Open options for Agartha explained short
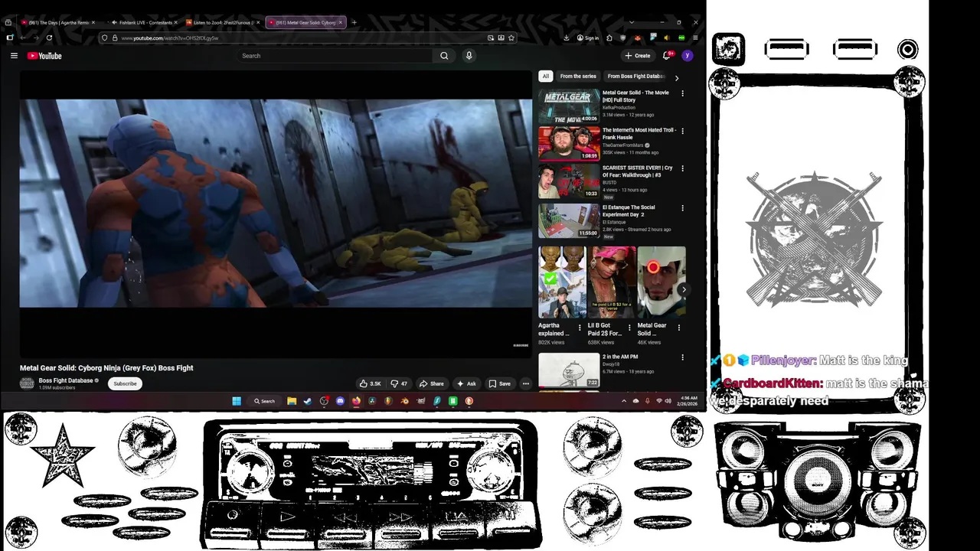Screen dimensions: 980x551 point(579,328)
